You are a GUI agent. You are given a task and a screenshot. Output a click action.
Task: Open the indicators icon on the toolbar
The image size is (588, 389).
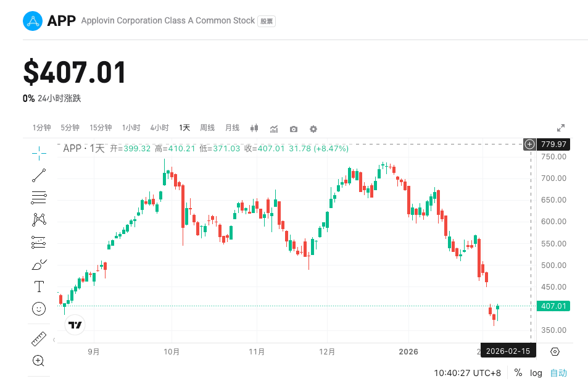click(273, 128)
